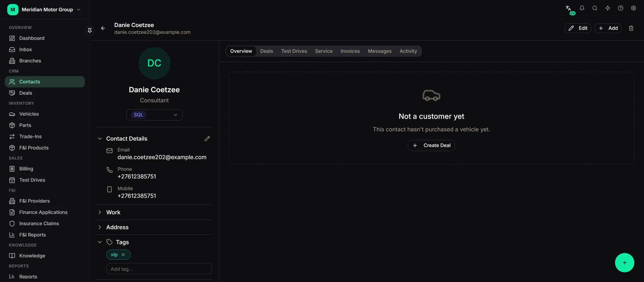Switch to the Deals tab
Viewport: 644px width, 282px height.
[266, 51]
